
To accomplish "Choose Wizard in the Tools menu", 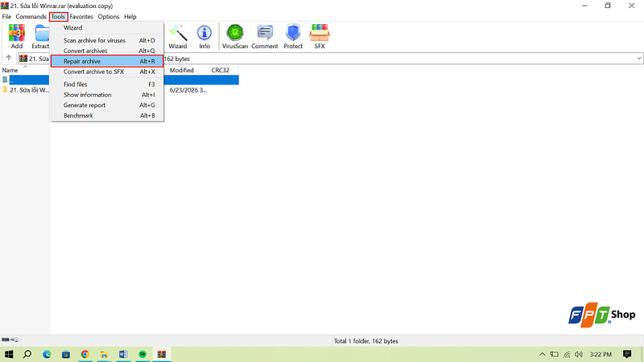I will (107, 27).
